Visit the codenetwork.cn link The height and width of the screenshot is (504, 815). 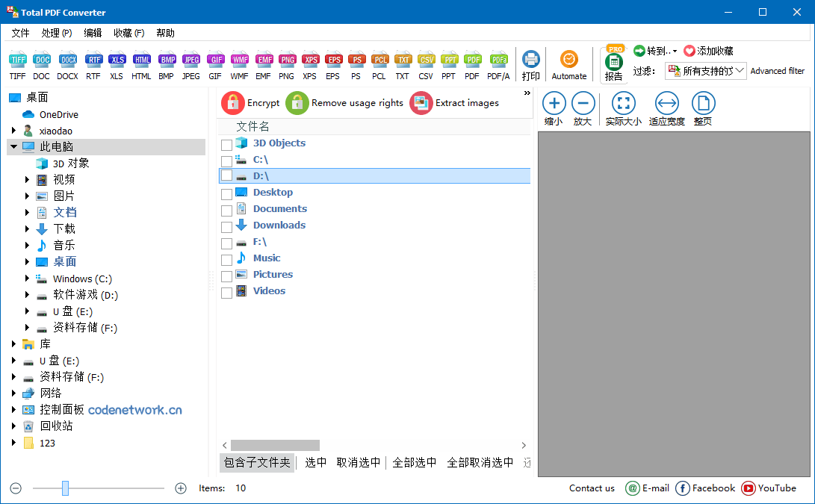pos(134,409)
